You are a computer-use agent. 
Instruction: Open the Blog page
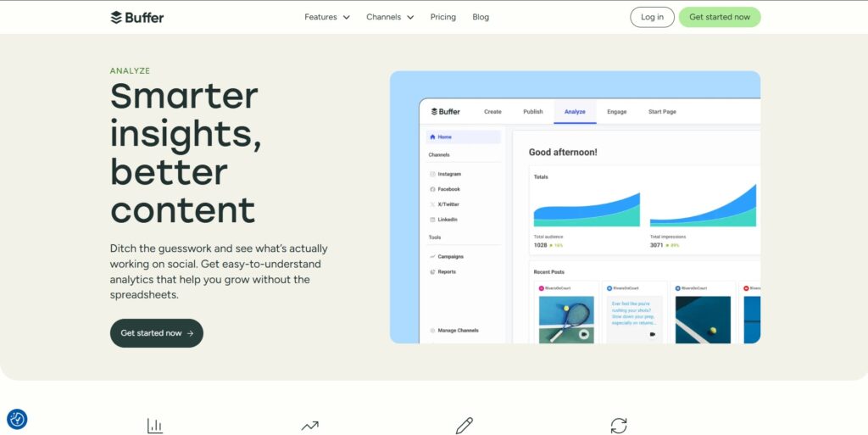pyautogui.click(x=481, y=17)
